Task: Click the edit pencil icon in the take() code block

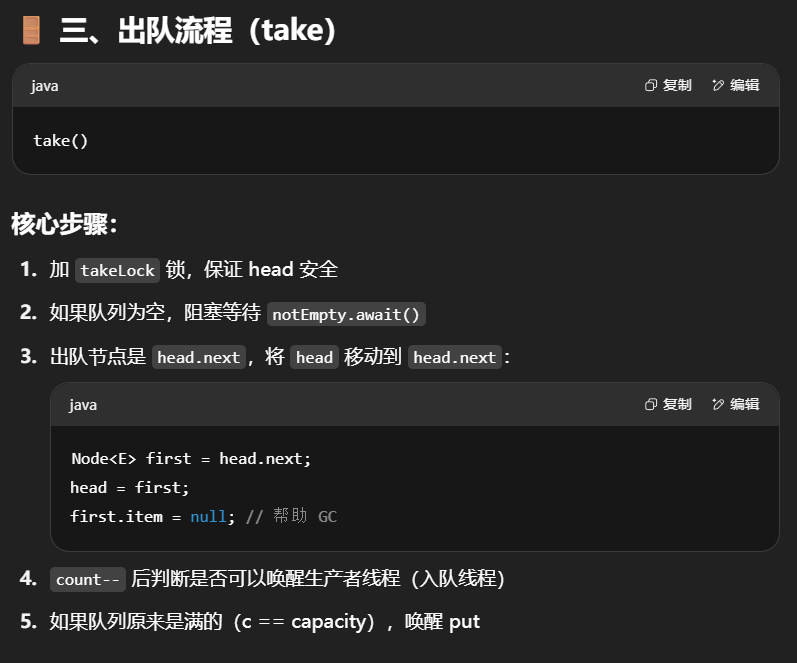Action: click(x=718, y=86)
